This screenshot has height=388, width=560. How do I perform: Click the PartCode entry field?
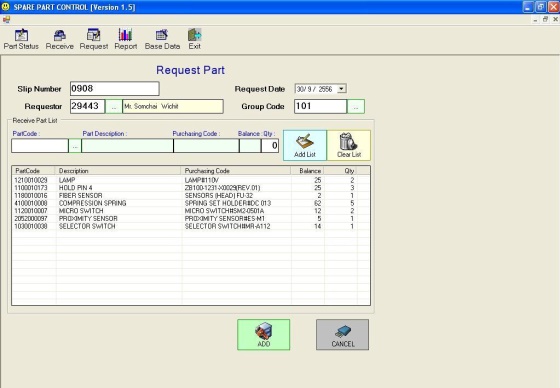point(40,146)
